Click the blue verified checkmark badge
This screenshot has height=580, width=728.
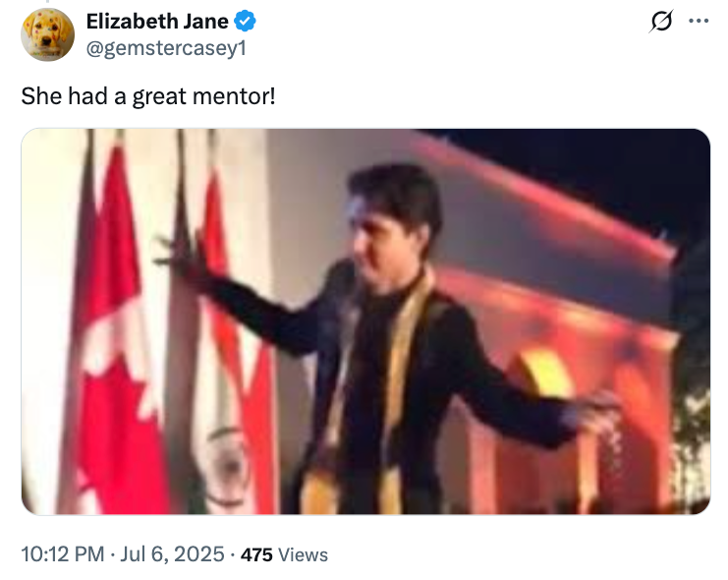tap(245, 22)
